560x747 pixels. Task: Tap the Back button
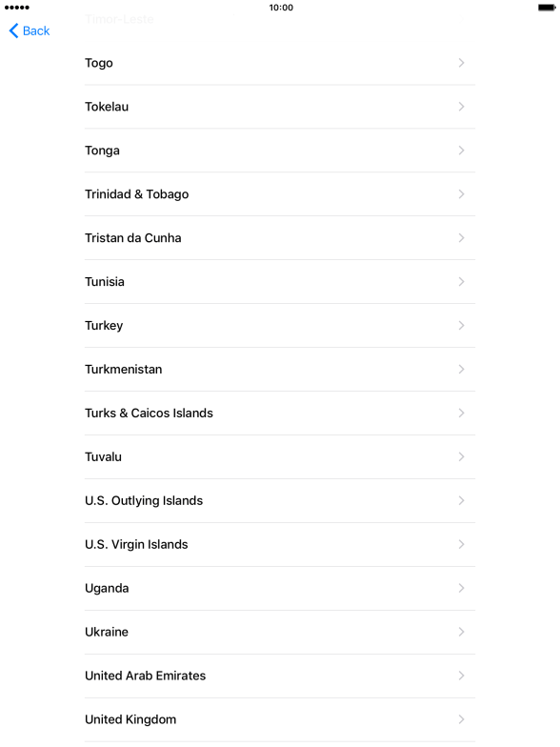coord(29,30)
